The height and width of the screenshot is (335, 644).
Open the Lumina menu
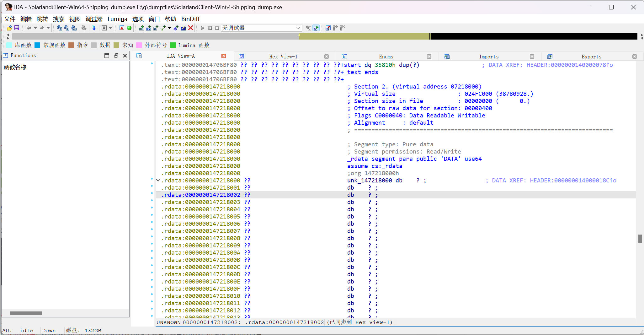click(117, 19)
